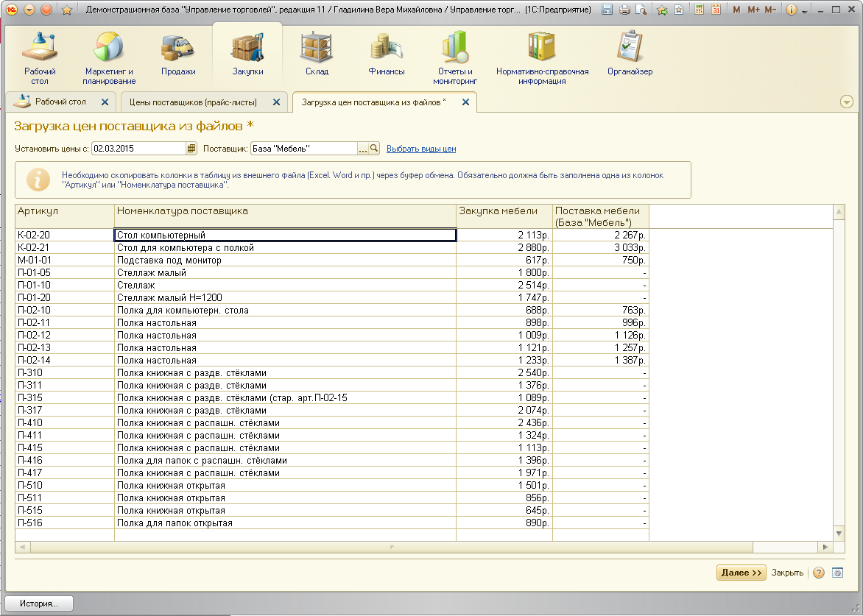
Task: Click vertical scrollbar up arrow
Action: click(839, 212)
